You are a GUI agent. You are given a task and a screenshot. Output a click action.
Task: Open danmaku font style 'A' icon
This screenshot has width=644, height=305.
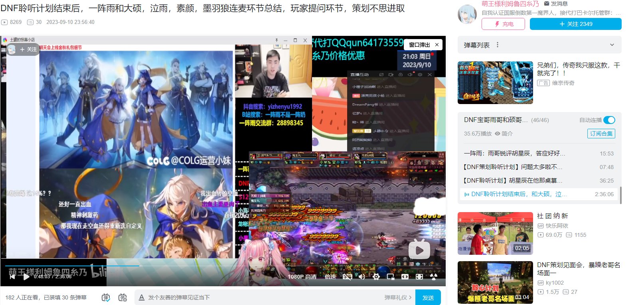tap(141, 297)
